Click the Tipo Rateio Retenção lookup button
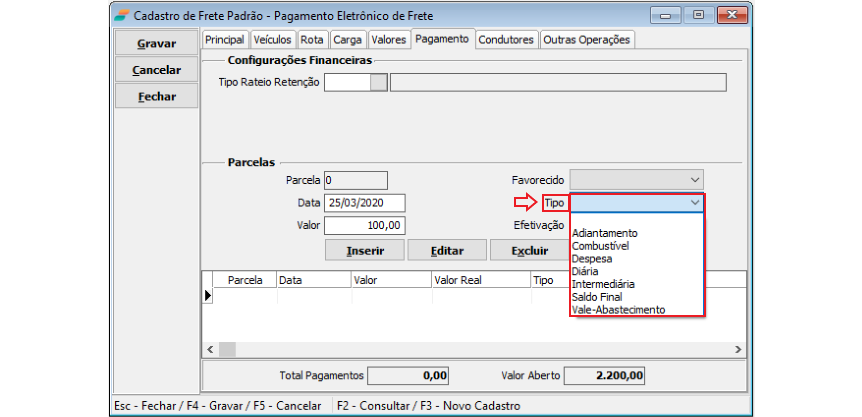This screenshot has height=417, width=862. 378,82
